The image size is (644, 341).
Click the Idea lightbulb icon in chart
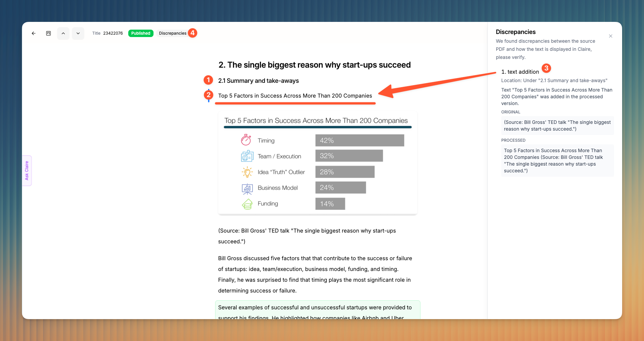point(247,172)
